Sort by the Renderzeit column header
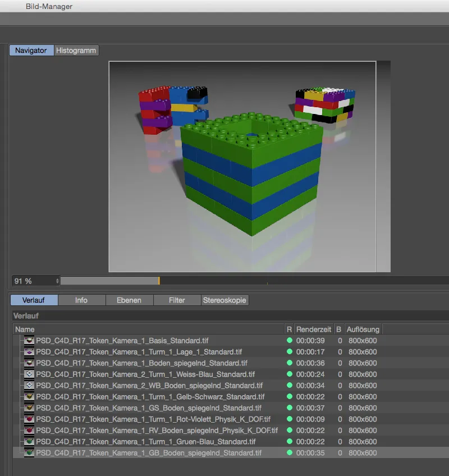Screen dimensions: 449x476 314,329
